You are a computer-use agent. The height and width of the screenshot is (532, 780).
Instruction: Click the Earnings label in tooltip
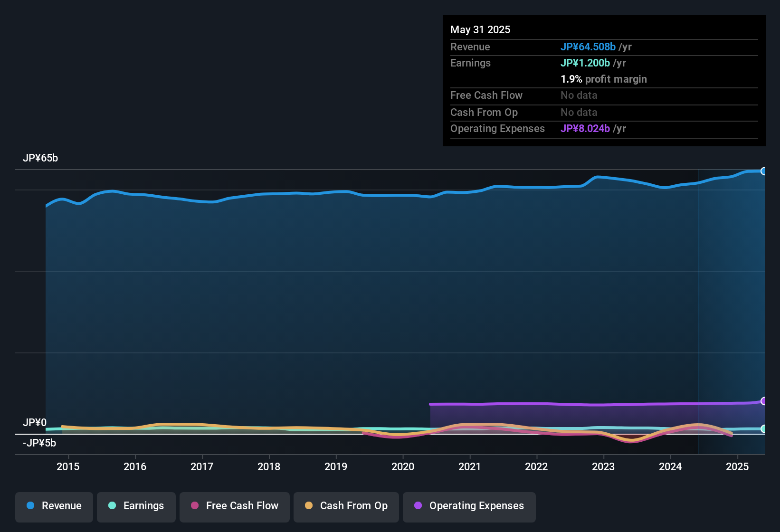470,63
